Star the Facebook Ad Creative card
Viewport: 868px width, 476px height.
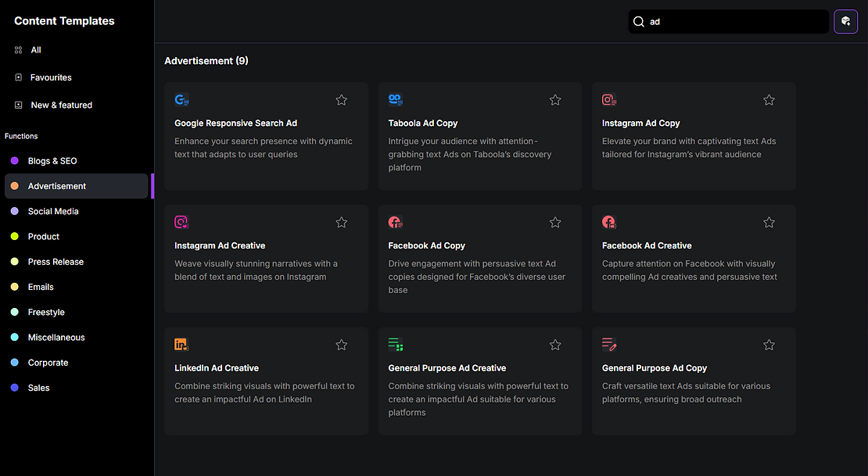(x=769, y=222)
